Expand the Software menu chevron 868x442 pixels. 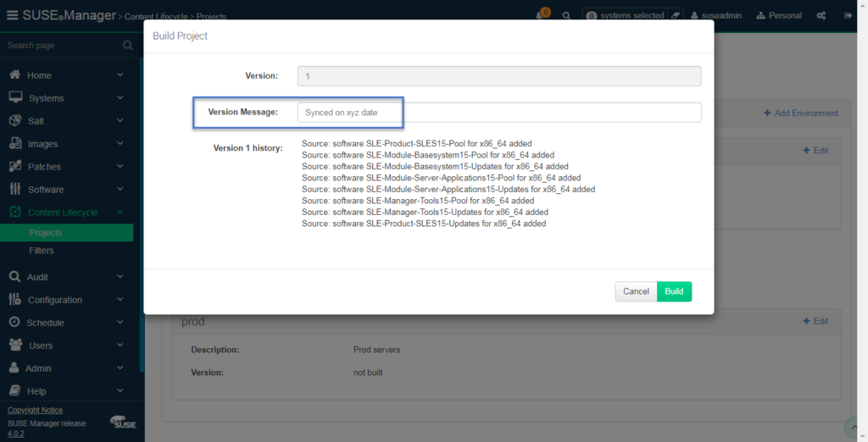pos(120,189)
